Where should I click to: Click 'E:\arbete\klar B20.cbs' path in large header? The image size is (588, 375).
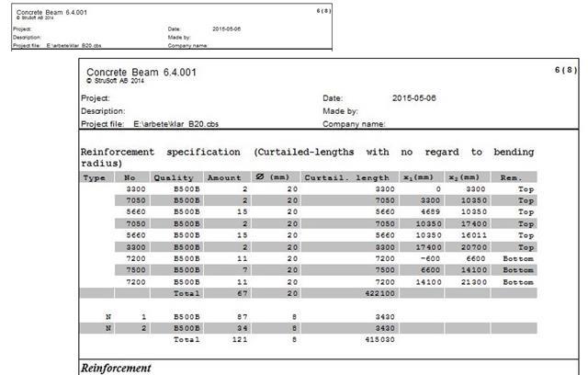pos(175,124)
